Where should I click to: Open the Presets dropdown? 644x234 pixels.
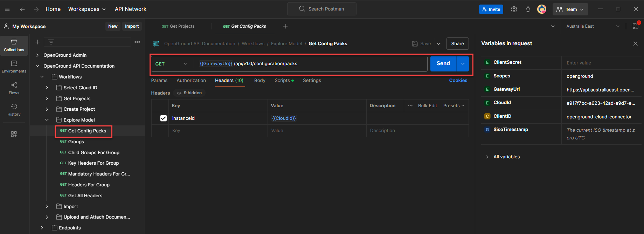pyautogui.click(x=454, y=105)
